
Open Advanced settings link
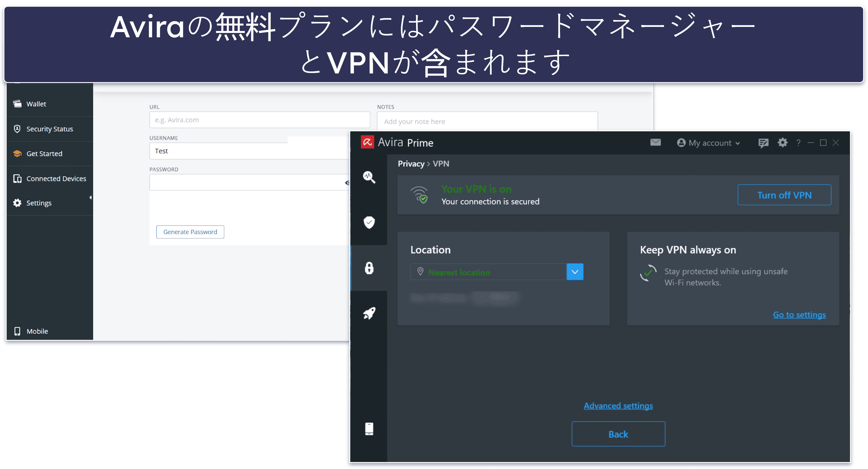(x=618, y=406)
